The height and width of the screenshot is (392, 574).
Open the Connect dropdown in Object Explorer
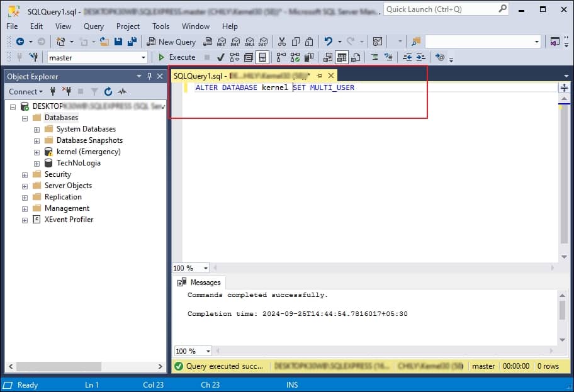(x=26, y=91)
